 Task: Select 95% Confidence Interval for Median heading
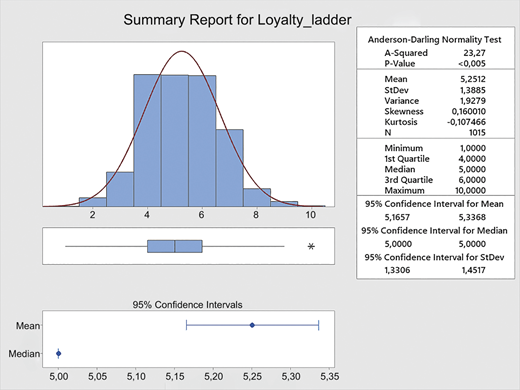[x=434, y=231]
